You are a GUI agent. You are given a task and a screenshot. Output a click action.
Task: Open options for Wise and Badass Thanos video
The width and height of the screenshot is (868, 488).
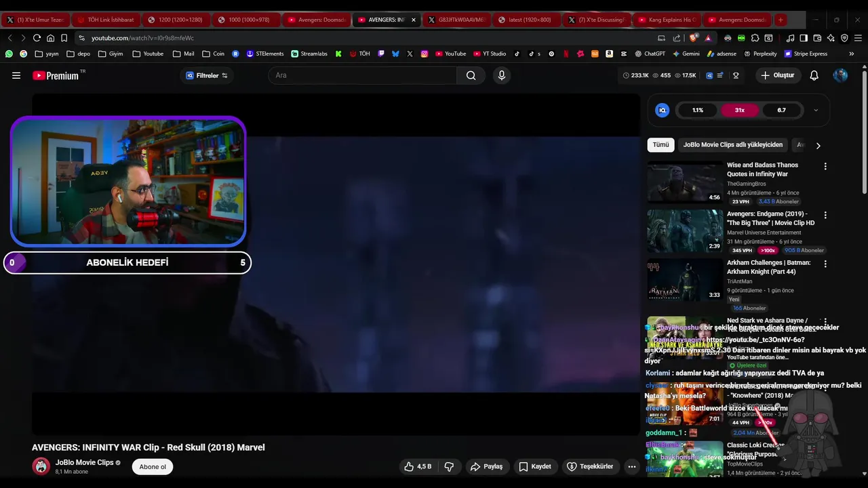point(825,166)
